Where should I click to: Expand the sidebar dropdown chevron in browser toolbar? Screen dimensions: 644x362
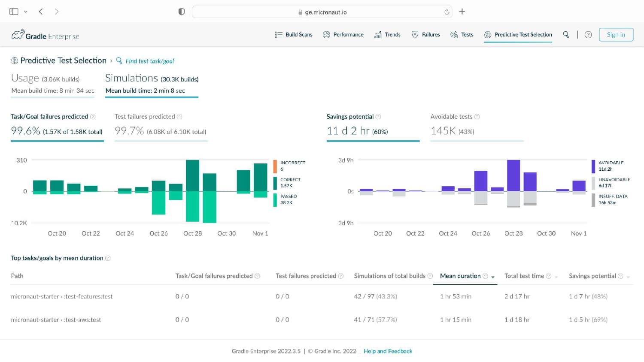[x=26, y=12]
